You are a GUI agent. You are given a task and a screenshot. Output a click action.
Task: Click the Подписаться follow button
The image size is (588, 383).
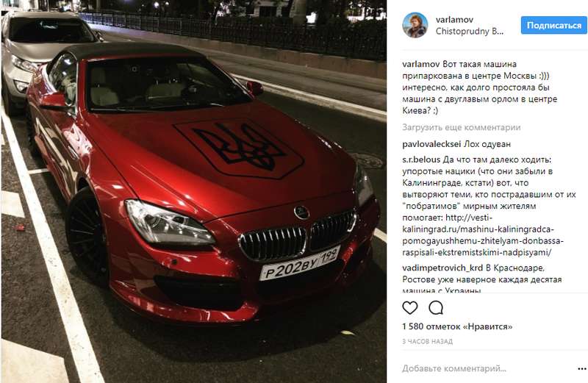(554, 25)
